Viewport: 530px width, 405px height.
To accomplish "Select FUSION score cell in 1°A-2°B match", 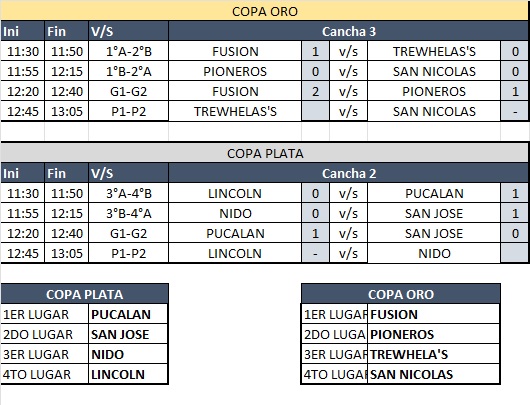I will [315, 51].
